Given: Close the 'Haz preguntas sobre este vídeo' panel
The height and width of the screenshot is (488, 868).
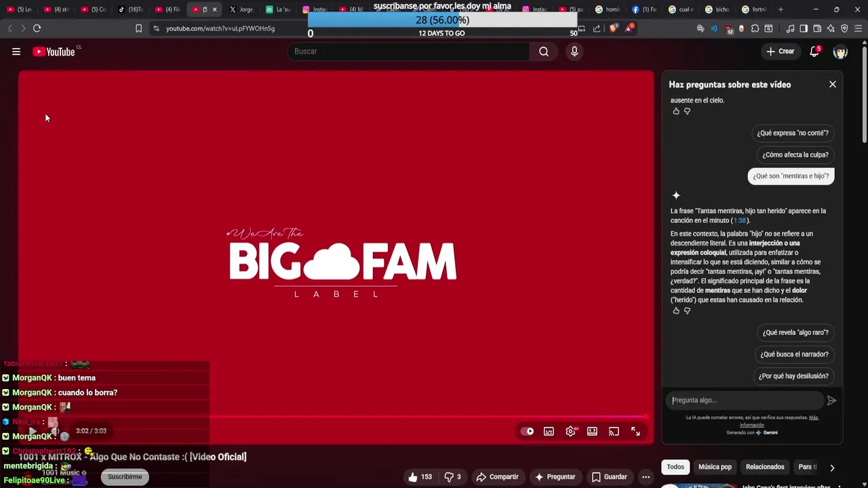Looking at the screenshot, I should point(833,85).
